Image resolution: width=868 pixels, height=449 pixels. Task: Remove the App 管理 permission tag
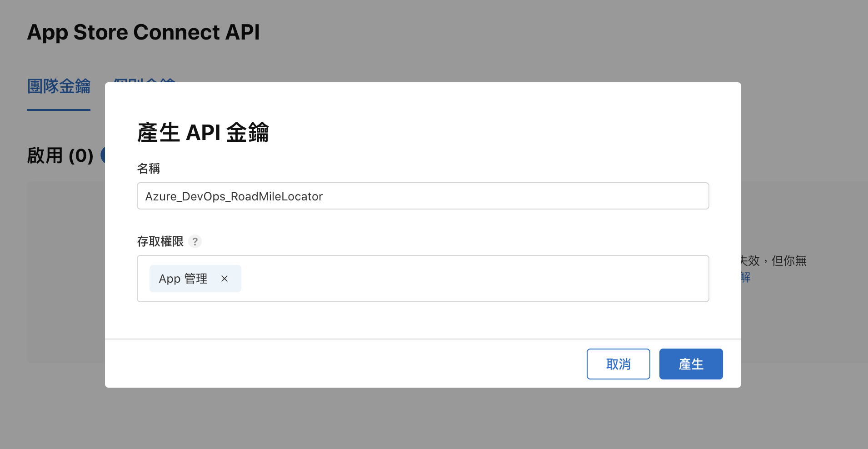224,279
